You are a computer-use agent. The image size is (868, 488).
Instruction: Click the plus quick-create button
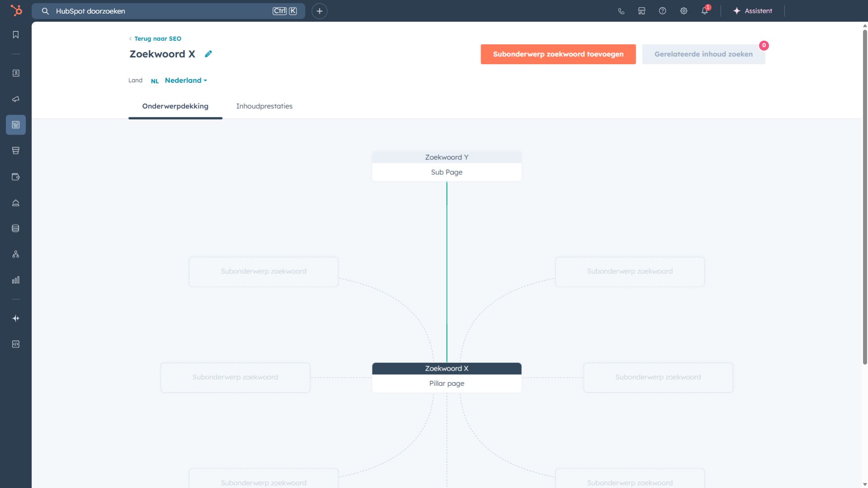coord(320,11)
